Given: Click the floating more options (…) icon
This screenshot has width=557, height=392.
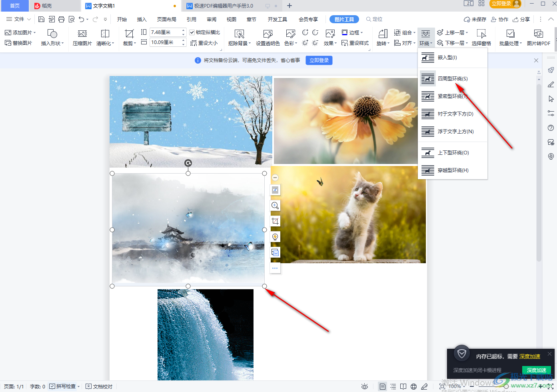Looking at the screenshot, I should 275,268.
